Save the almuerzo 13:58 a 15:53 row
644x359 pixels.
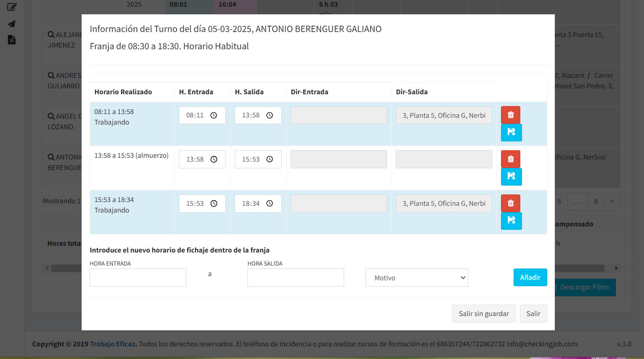[x=511, y=177]
